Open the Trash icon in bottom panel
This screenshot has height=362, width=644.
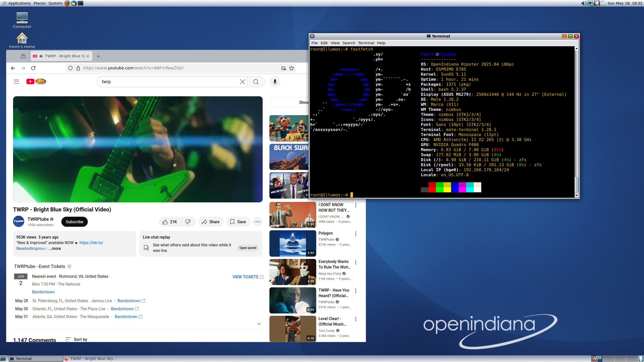coord(641,359)
